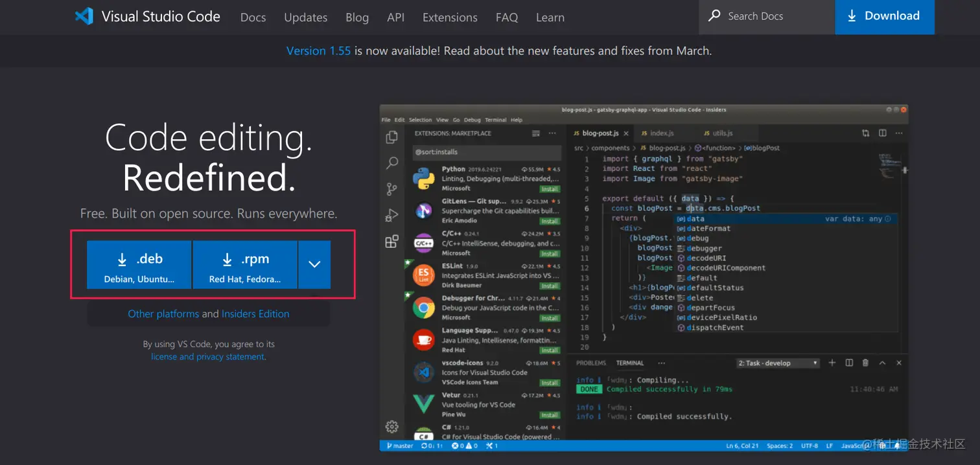Click the blue Download button

click(885, 17)
